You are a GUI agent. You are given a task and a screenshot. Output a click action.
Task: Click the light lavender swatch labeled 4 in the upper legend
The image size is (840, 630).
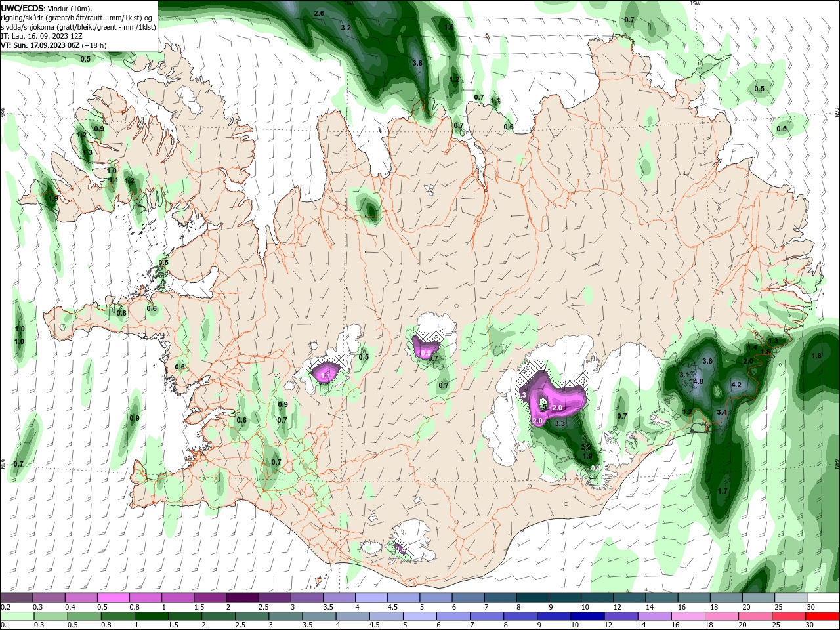[x=371, y=598]
